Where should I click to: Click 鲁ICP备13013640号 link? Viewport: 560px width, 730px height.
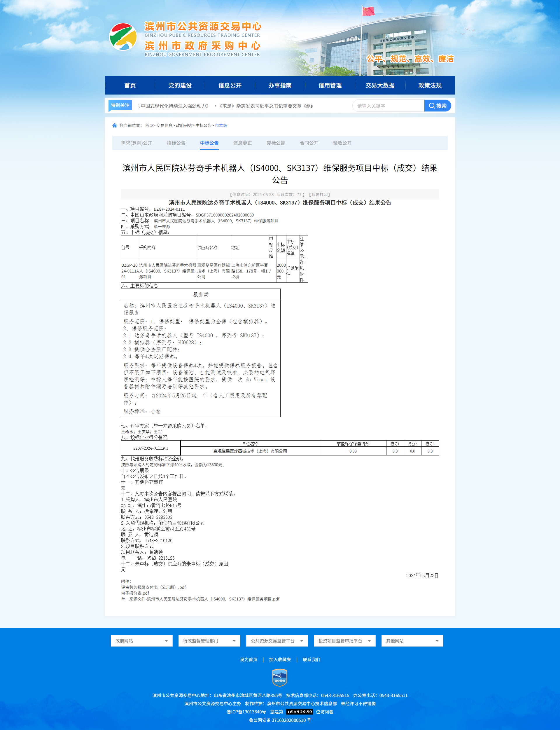246,712
